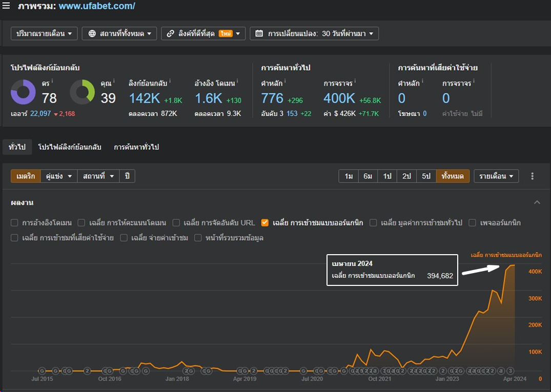Viewport: 551px width, 392px height.
Task: Click the 400K organic traffic value
Action: click(339, 98)
